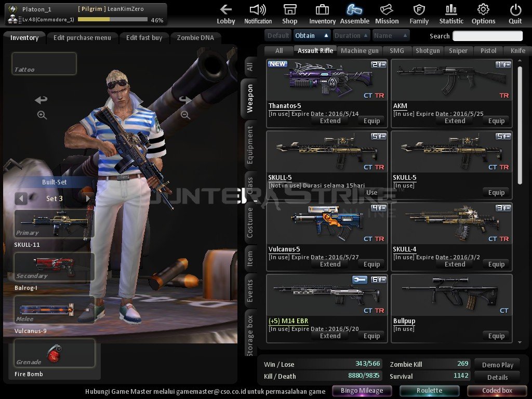Click the M14 EBR weapon image
The height and width of the screenshot is (399, 532).
tap(327, 295)
